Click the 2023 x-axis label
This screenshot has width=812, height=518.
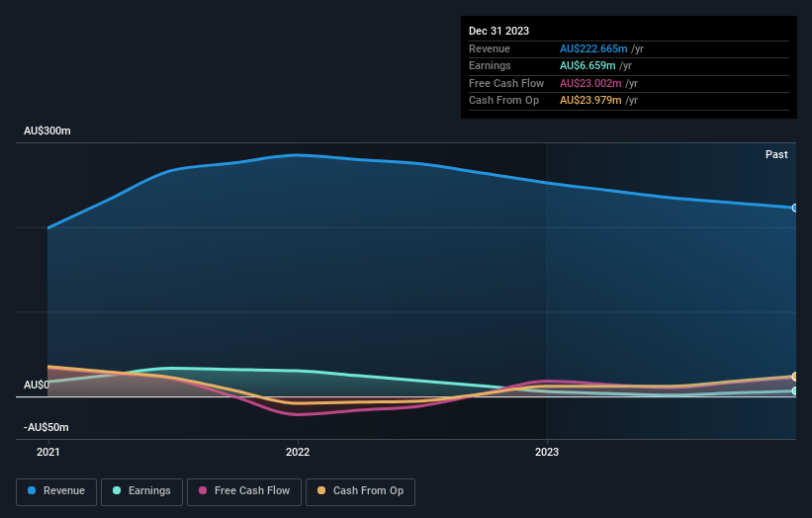coord(547,453)
